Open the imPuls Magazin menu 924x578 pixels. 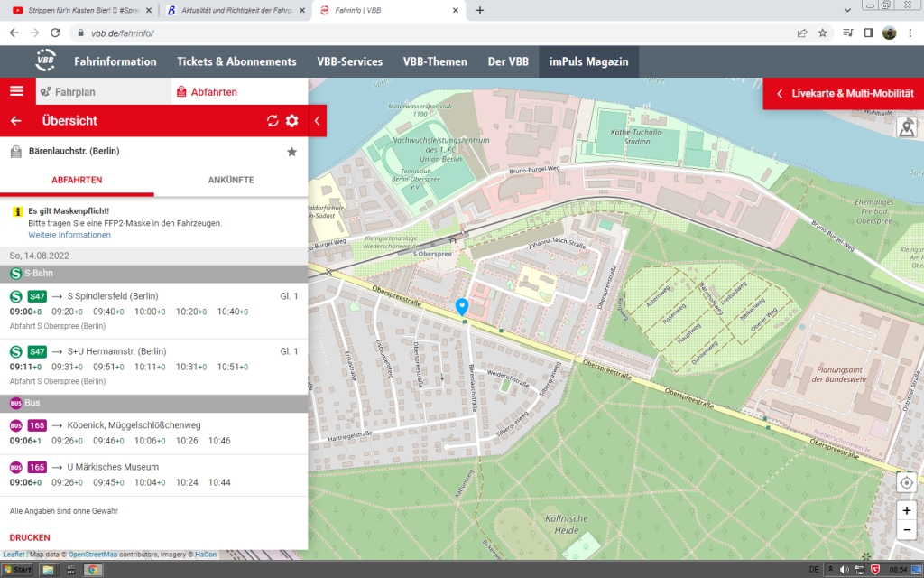(x=588, y=61)
